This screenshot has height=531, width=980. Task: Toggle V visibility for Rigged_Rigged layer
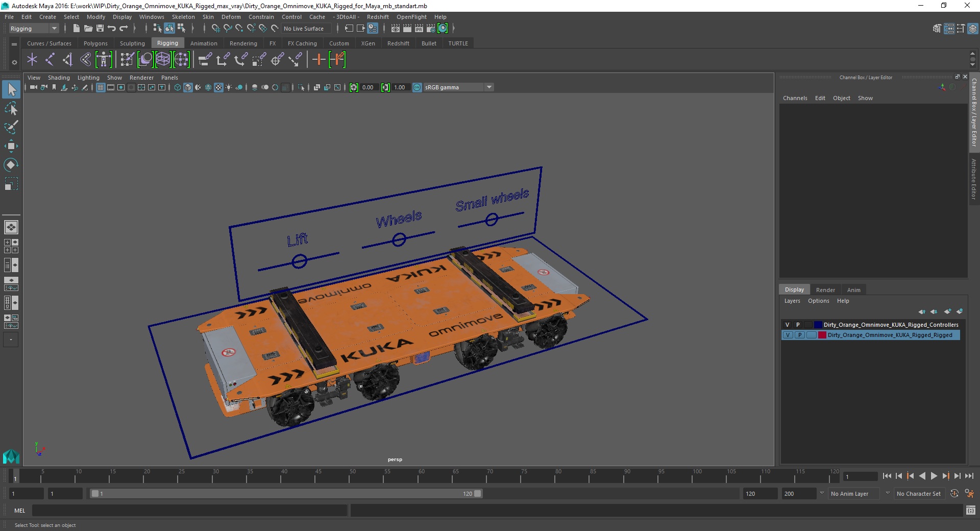point(788,335)
